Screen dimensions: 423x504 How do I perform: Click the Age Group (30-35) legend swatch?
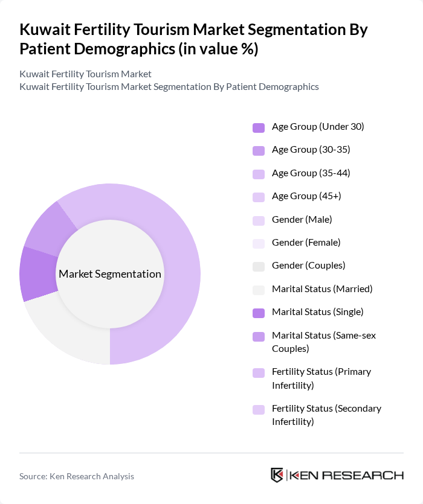point(259,150)
